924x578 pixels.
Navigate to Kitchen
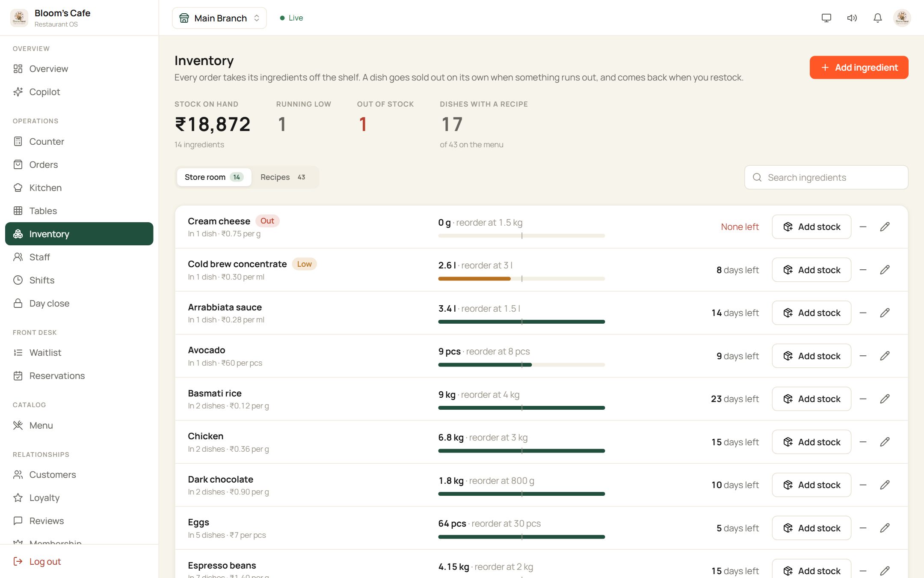click(x=79, y=188)
